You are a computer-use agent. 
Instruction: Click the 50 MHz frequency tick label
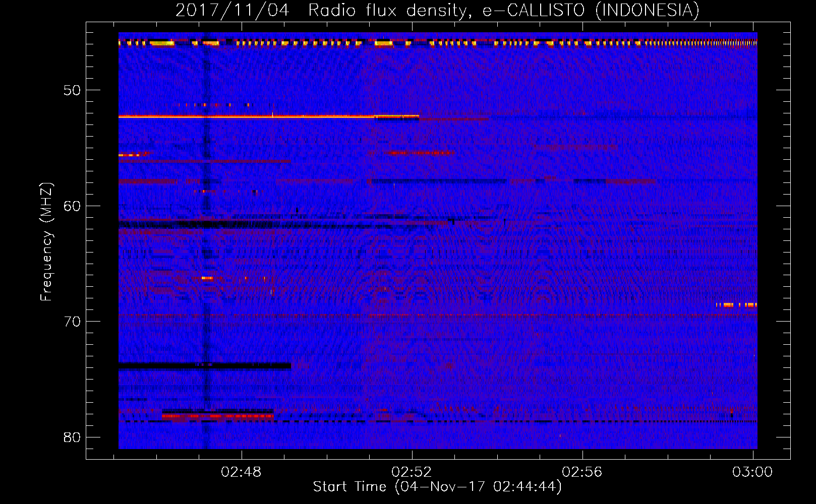tap(72, 90)
